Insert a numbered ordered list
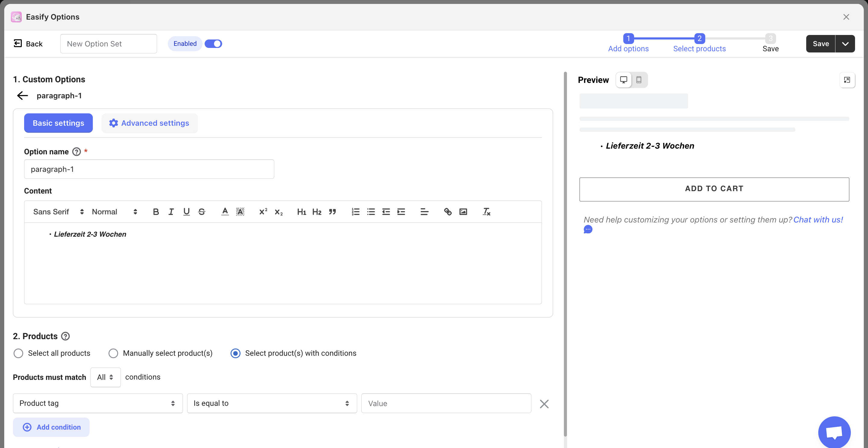The image size is (868, 448). (356, 212)
